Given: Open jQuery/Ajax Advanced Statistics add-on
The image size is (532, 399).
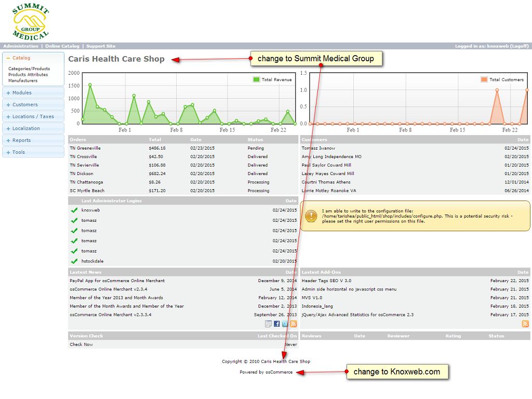Looking at the screenshot, I should click(x=357, y=315).
